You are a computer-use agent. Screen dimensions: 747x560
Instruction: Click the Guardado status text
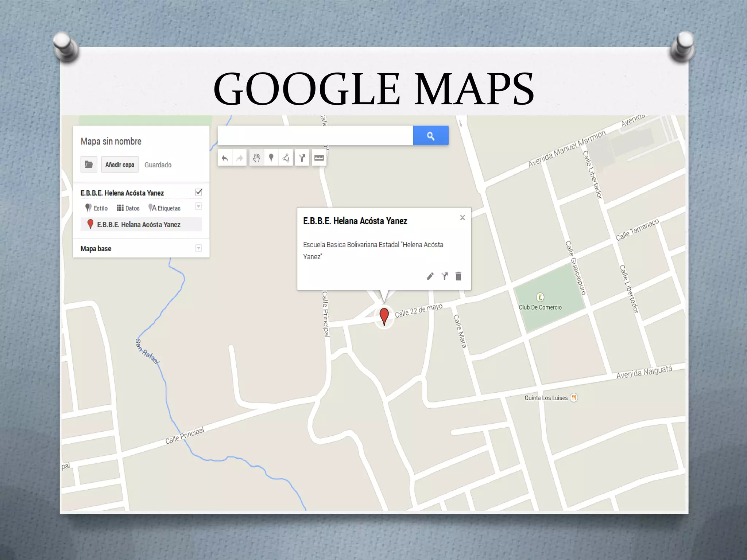(158, 165)
